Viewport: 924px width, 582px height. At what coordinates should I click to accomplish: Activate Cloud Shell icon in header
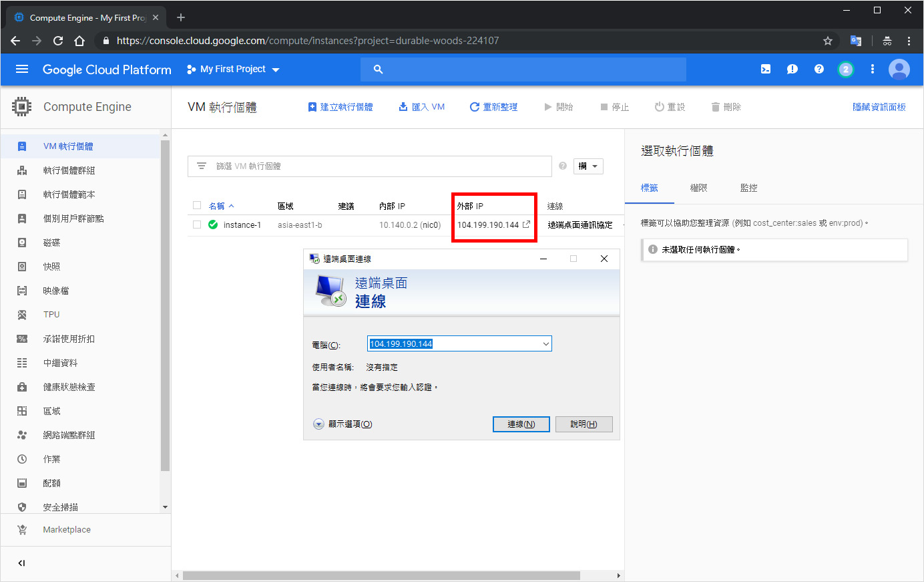[766, 69]
